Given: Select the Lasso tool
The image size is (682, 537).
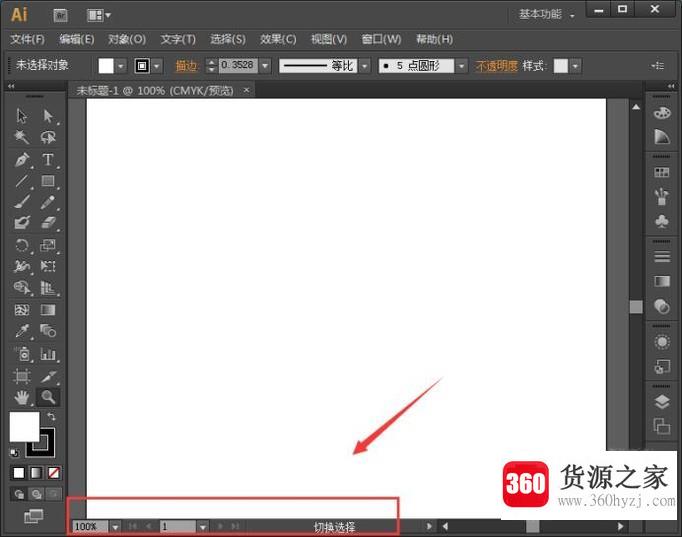Looking at the screenshot, I should click(x=48, y=137).
